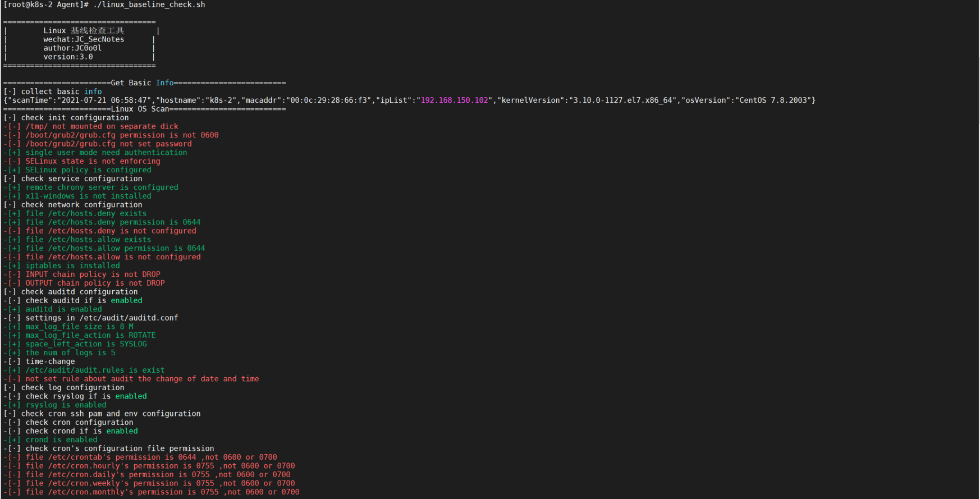Click "check cron ssh pam and env configuration" heading
This screenshot has height=499, width=980.
pyautogui.click(x=111, y=414)
